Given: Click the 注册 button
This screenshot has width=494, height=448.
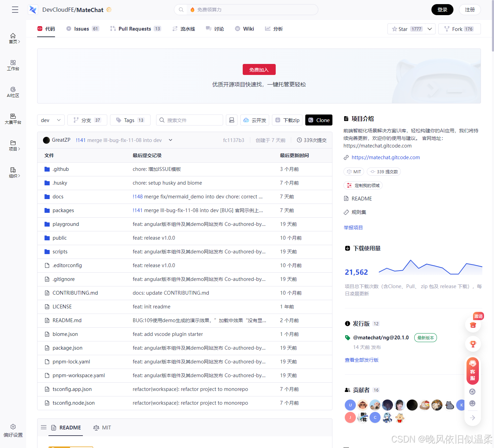Looking at the screenshot, I should [470, 10].
